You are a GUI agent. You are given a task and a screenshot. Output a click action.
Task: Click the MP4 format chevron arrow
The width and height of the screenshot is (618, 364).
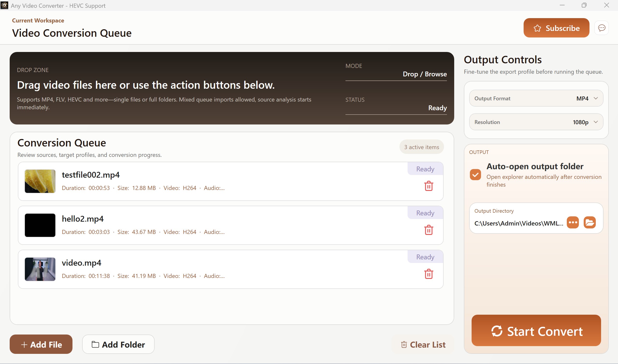click(596, 98)
